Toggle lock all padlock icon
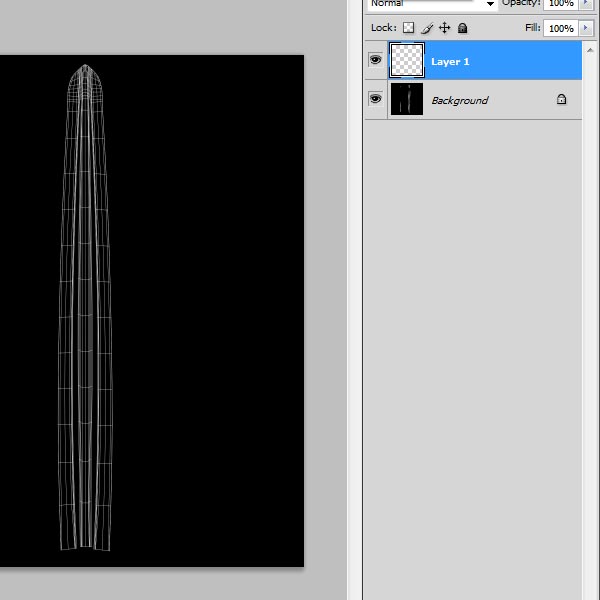 [x=462, y=28]
